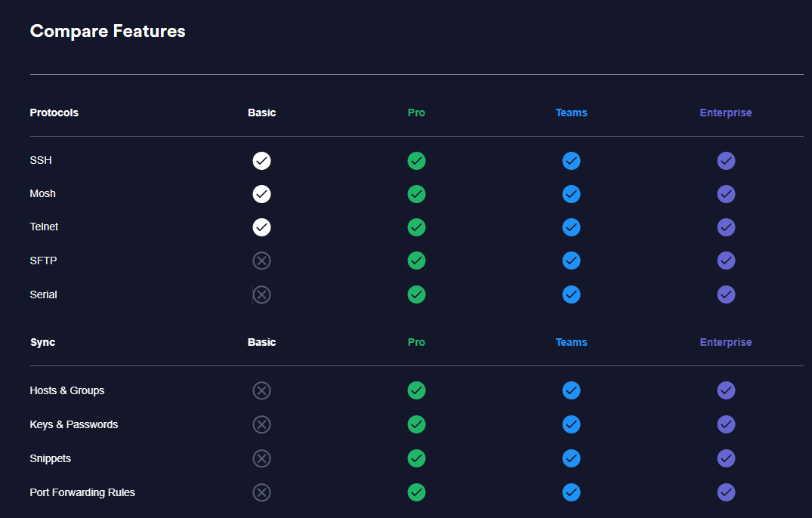Image resolution: width=812 pixels, height=518 pixels.
Task: Click the gray X for Keys & Passwords under Basic
Action: (x=261, y=424)
